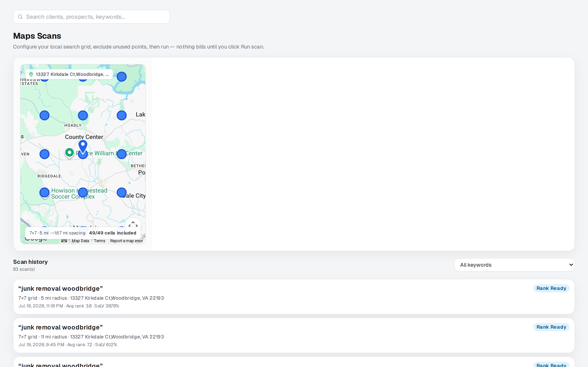Click the Report a map error link
Viewport: 588px width, 367px height.
tap(127, 241)
